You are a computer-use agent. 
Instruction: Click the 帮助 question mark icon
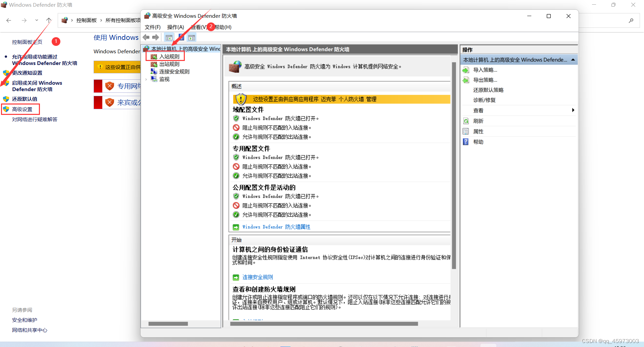(466, 142)
